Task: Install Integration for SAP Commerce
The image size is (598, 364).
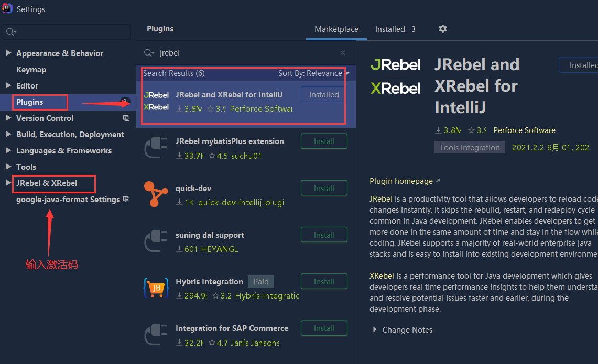Action: [x=324, y=328]
